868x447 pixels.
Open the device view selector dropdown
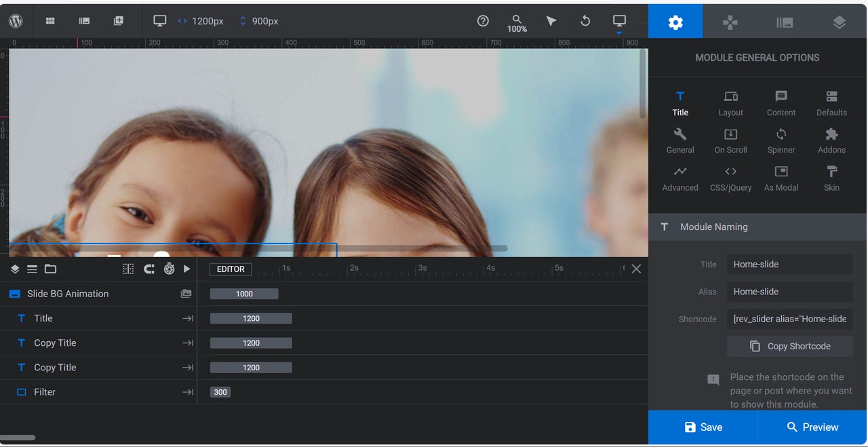click(x=619, y=22)
